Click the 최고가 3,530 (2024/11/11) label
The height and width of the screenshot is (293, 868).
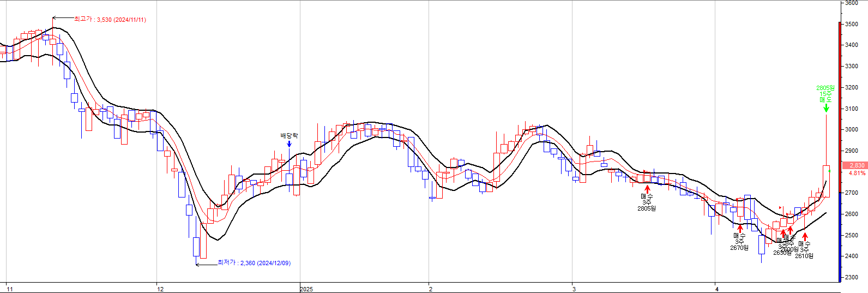(x=110, y=19)
